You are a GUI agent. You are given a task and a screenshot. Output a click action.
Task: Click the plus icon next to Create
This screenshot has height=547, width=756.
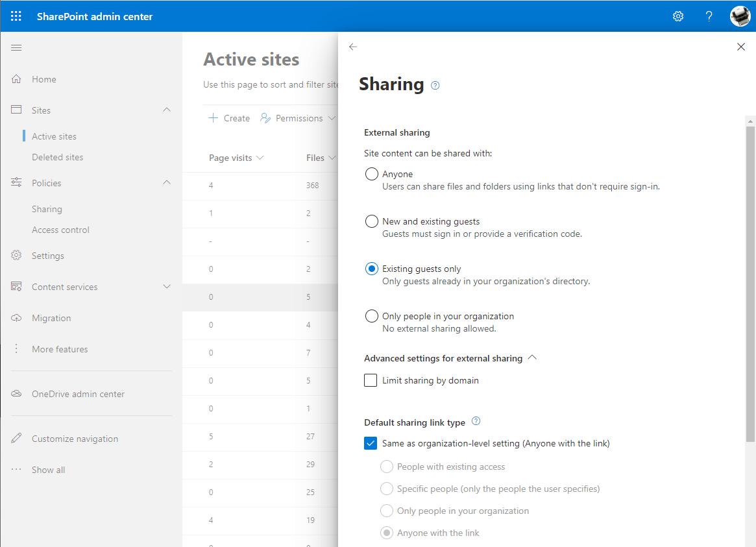tap(213, 118)
